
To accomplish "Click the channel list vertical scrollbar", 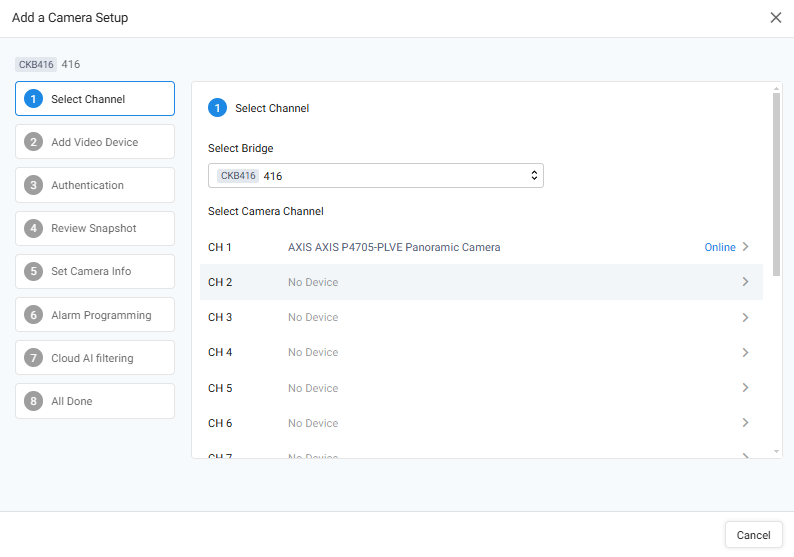I will tap(777, 185).
